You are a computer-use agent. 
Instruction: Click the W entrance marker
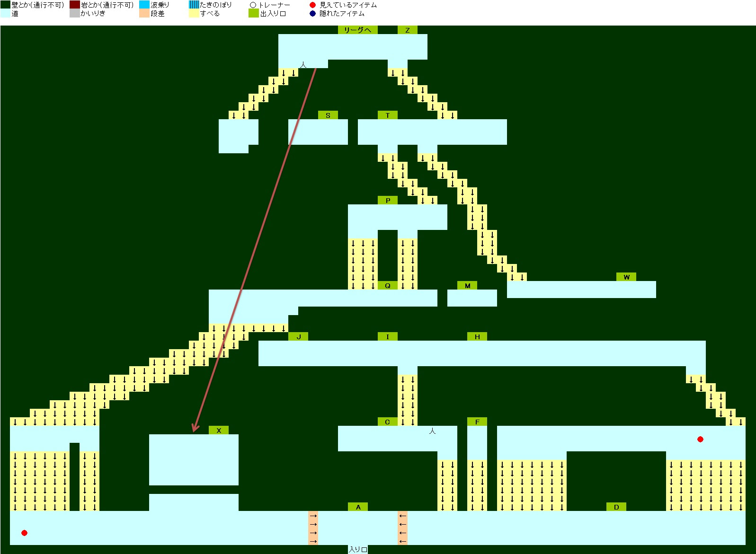tap(626, 277)
